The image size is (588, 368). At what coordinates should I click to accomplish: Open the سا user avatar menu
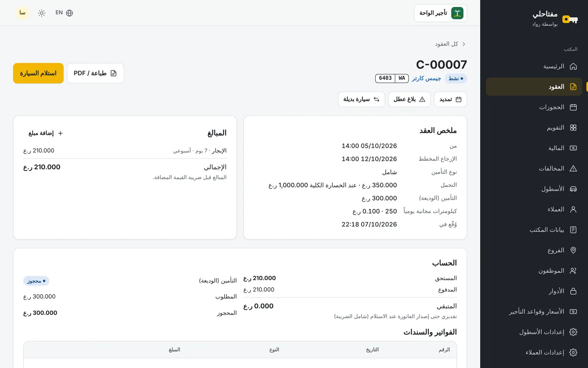coord(22,13)
